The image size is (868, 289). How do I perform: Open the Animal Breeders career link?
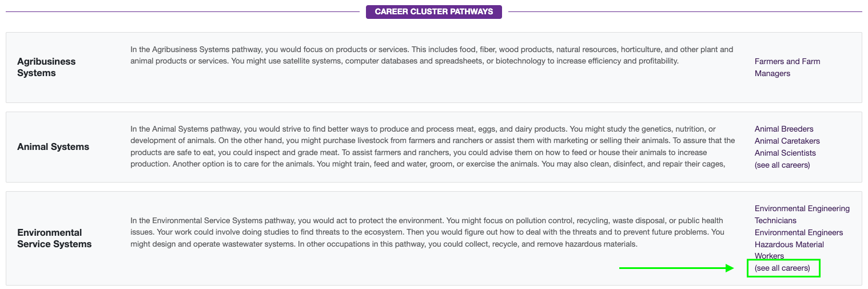pyautogui.click(x=784, y=129)
